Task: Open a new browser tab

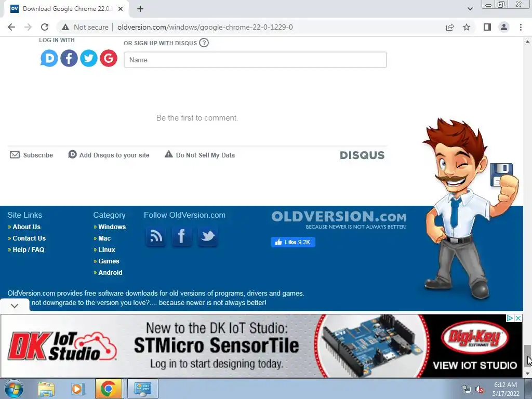Action: tap(140, 9)
